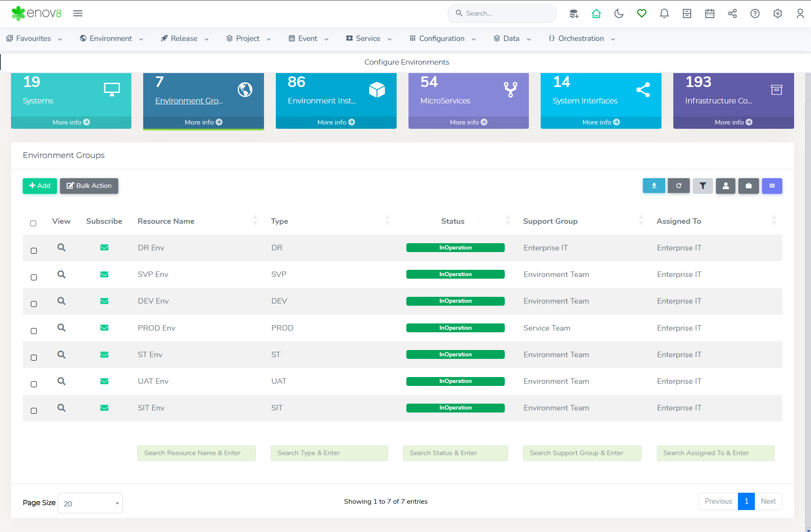Check the SVP Env row checkbox
811x532 pixels.
[34, 277]
